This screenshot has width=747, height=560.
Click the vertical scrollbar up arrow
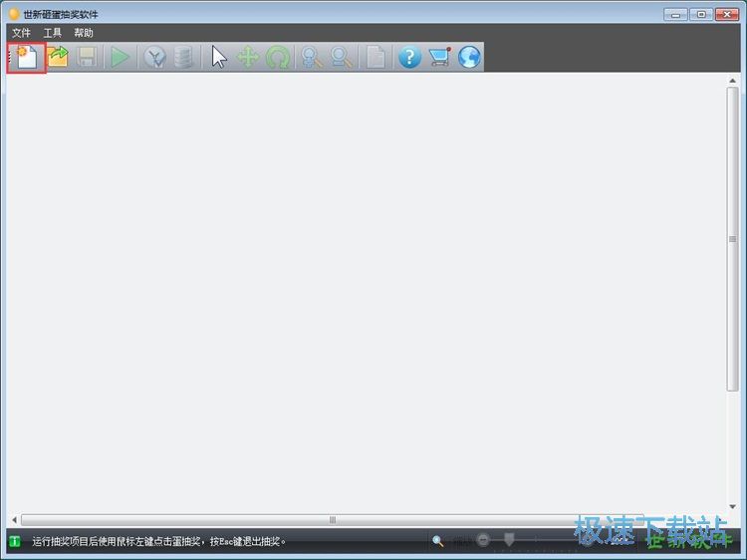732,81
